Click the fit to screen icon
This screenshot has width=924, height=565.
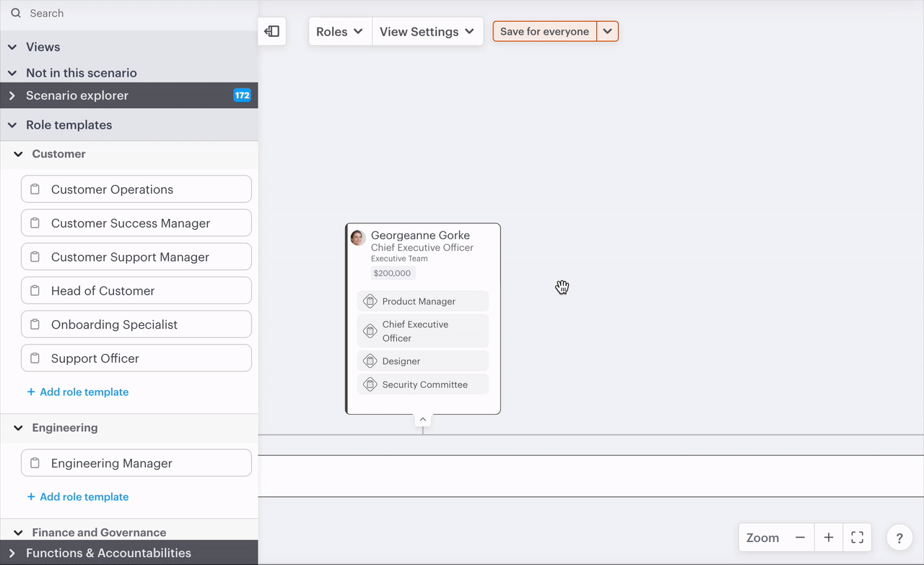[857, 538]
